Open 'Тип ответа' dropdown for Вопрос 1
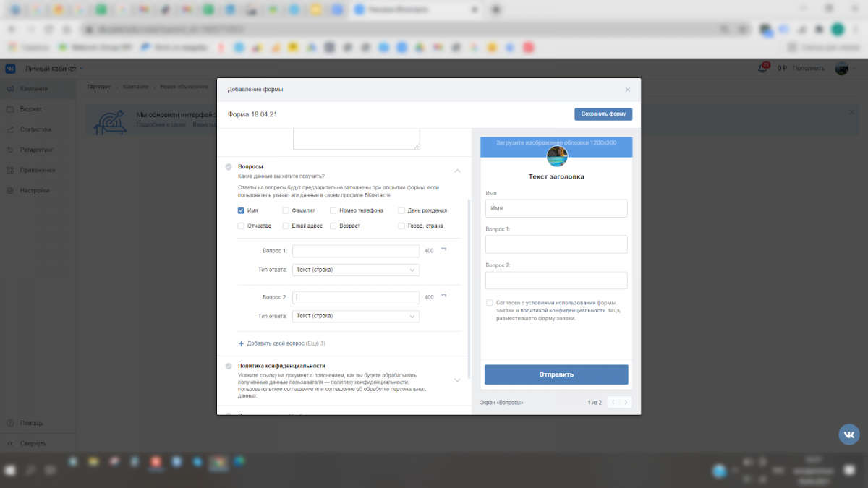 click(x=356, y=270)
